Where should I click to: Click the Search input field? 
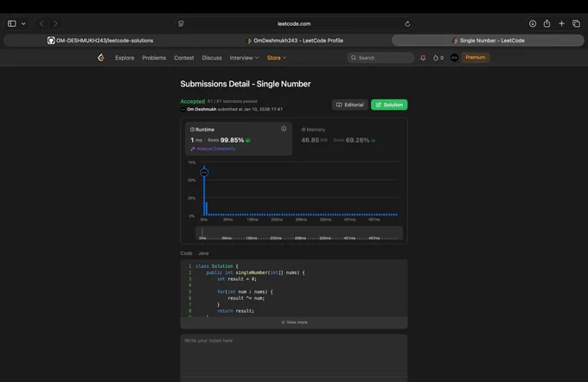click(380, 58)
